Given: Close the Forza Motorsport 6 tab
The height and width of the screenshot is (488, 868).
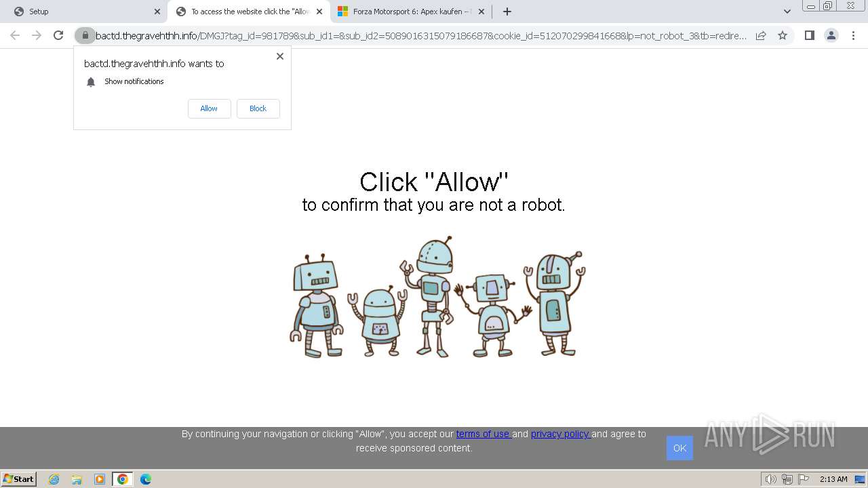Looking at the screenshot, I should [x=481, y=12].
